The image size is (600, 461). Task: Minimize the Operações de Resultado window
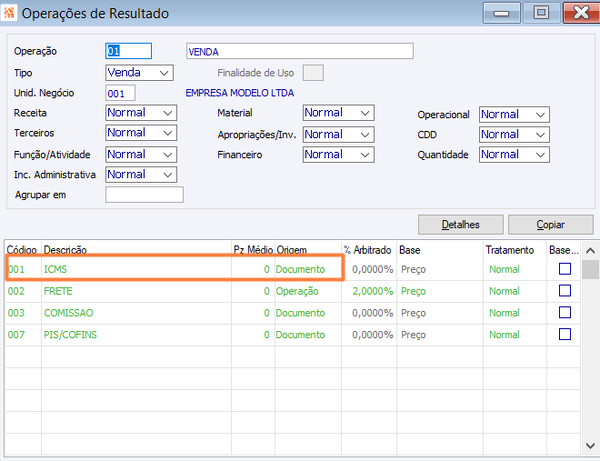pos(501,13)
